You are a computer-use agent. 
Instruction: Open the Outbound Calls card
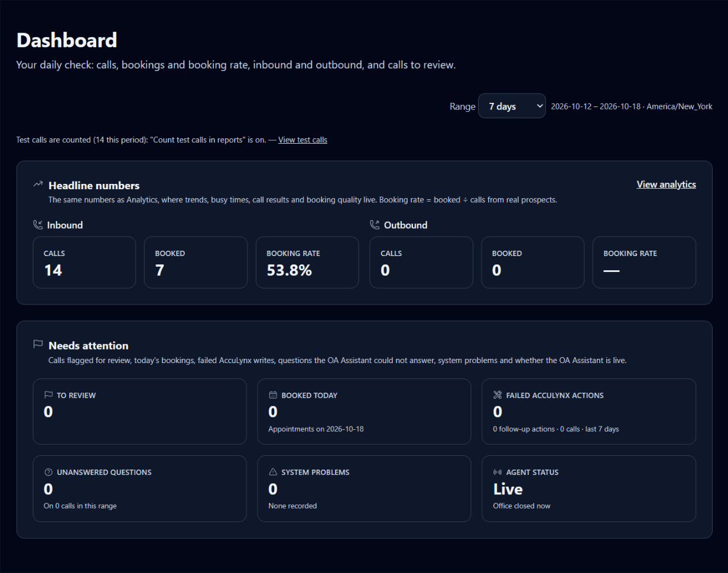point(421,263)
